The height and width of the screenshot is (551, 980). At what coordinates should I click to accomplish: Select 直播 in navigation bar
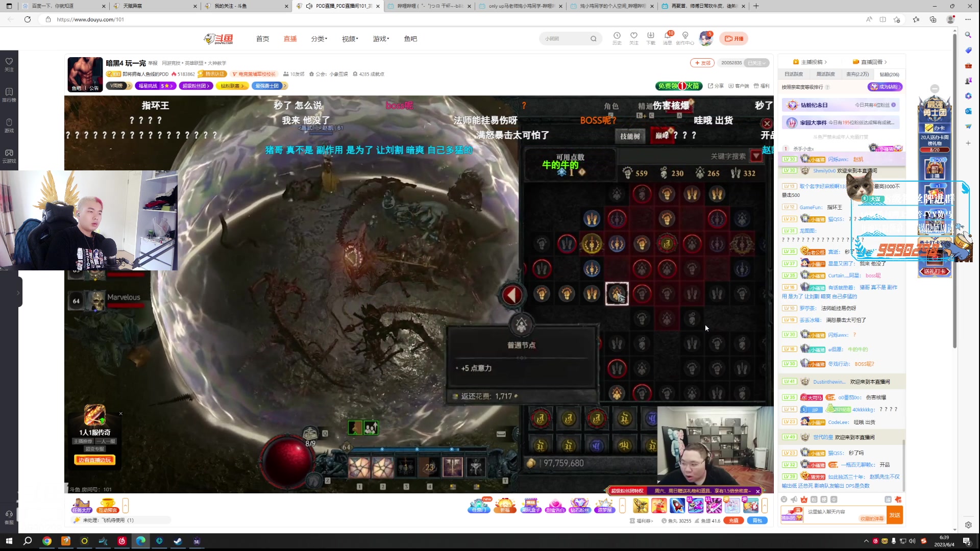point(290,39)
